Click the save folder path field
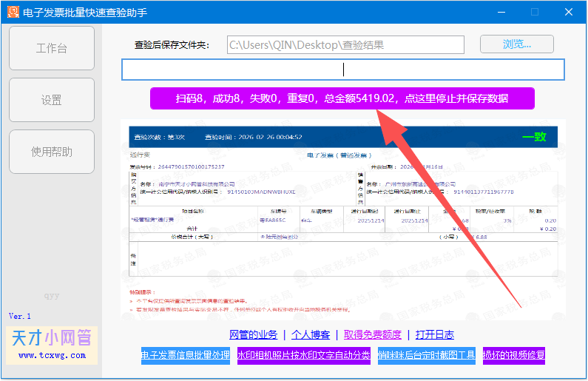The image size is (588, 381). coord(345,45)
